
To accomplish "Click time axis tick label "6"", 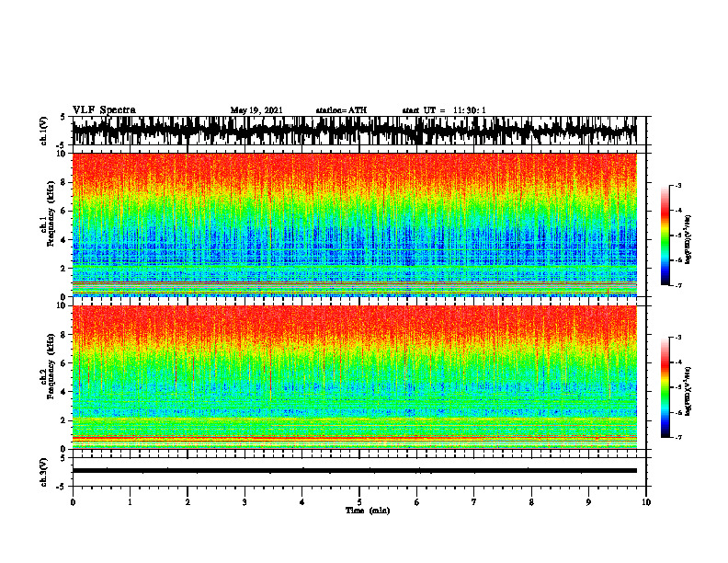I will (417, 502).
